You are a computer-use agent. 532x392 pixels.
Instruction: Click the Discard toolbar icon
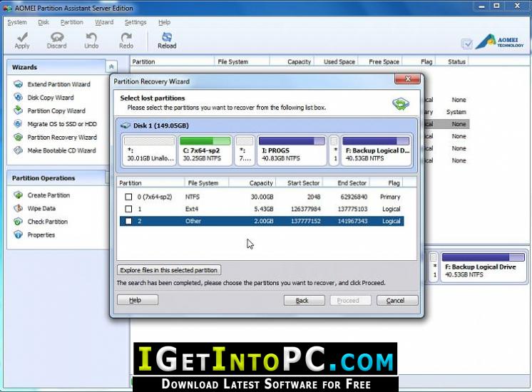pos(56,37)
